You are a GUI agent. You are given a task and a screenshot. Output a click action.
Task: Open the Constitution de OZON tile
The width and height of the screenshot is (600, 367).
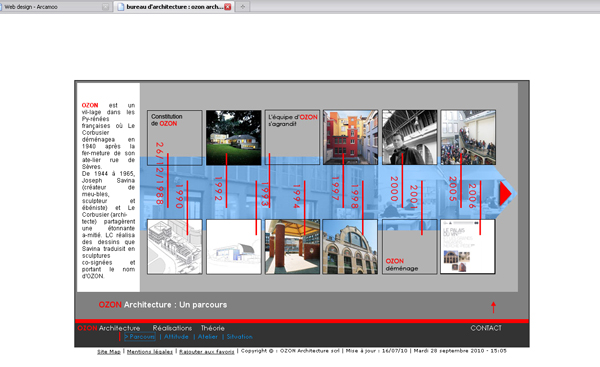[x=174, y=138]
